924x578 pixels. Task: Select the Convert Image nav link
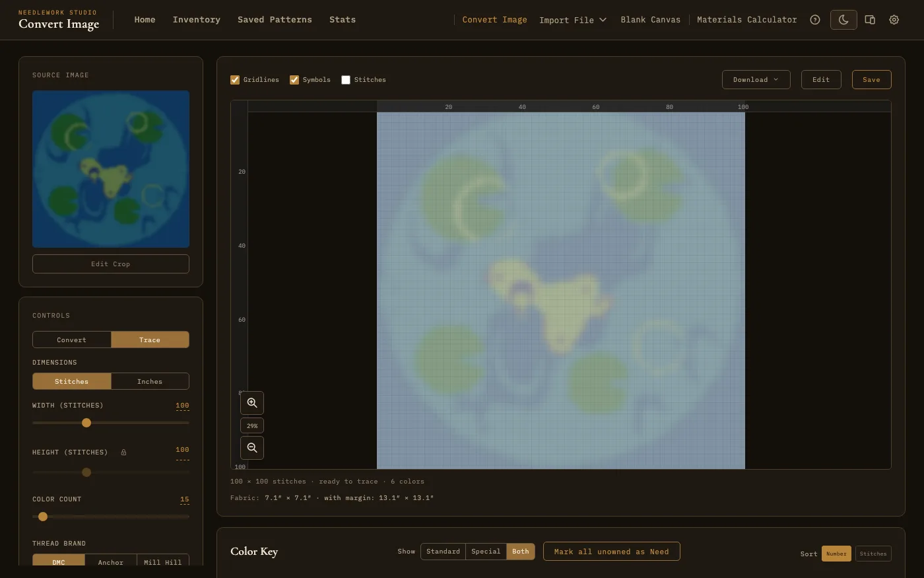pos(495,20)
